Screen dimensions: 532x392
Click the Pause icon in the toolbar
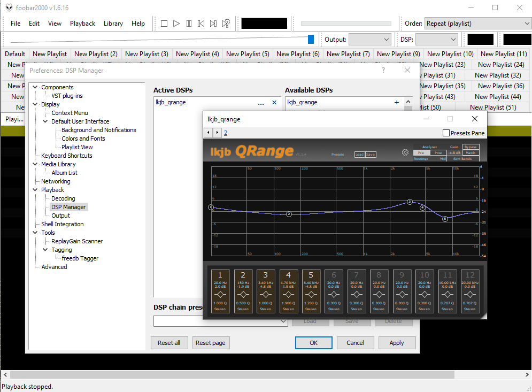coord(189,24)
